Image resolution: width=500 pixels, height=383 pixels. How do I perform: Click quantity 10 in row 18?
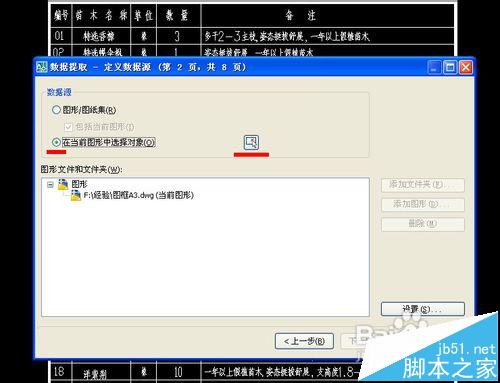(178, 372)
